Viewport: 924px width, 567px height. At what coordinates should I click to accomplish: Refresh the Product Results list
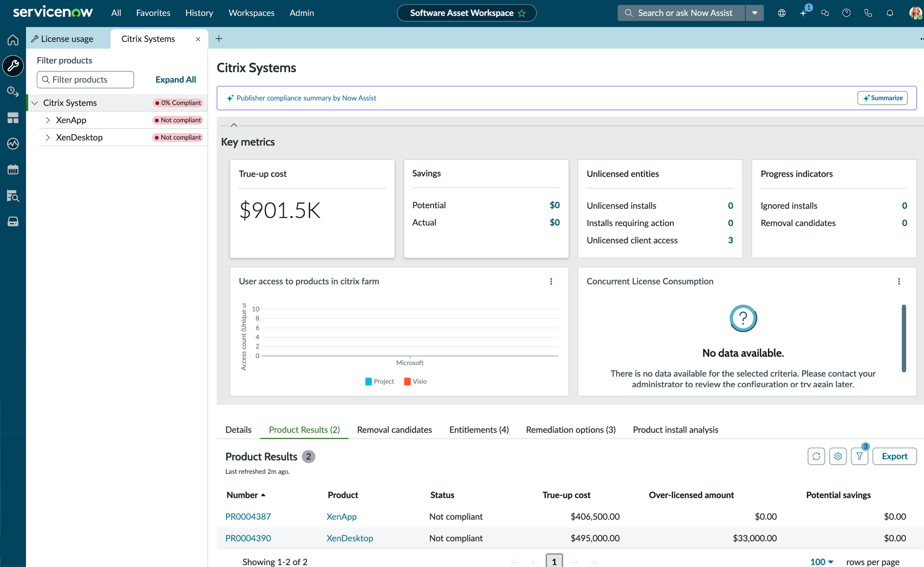click(x=816, y=457)
